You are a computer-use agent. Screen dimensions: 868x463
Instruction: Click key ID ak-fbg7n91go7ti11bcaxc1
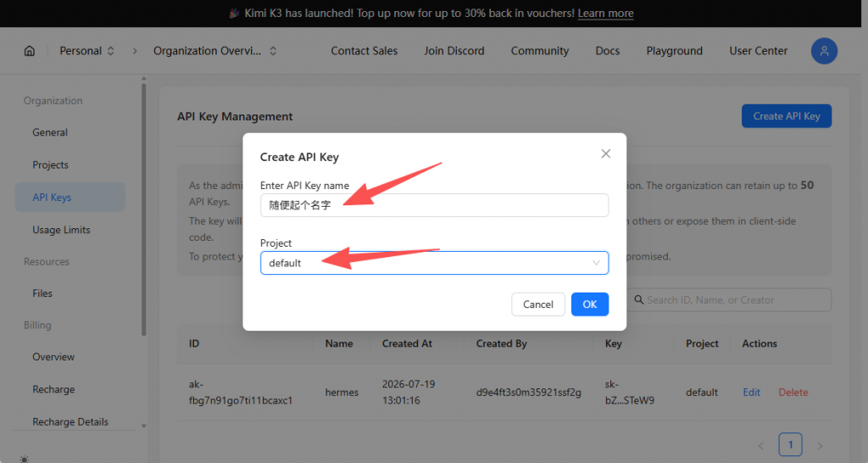[x=240, y=392]
